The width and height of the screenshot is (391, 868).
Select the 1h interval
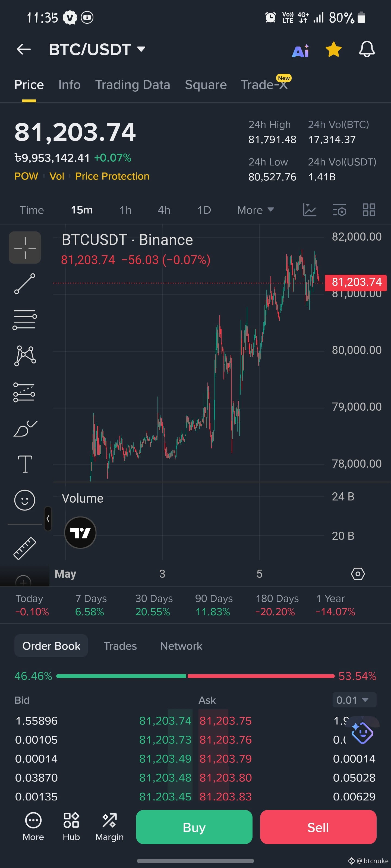coord(125,210)
